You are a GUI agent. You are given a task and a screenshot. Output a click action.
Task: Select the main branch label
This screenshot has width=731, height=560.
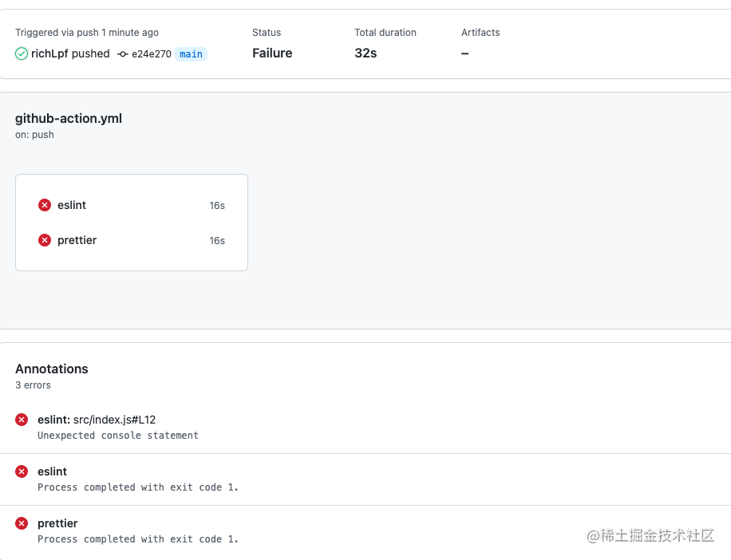[192, 54]
